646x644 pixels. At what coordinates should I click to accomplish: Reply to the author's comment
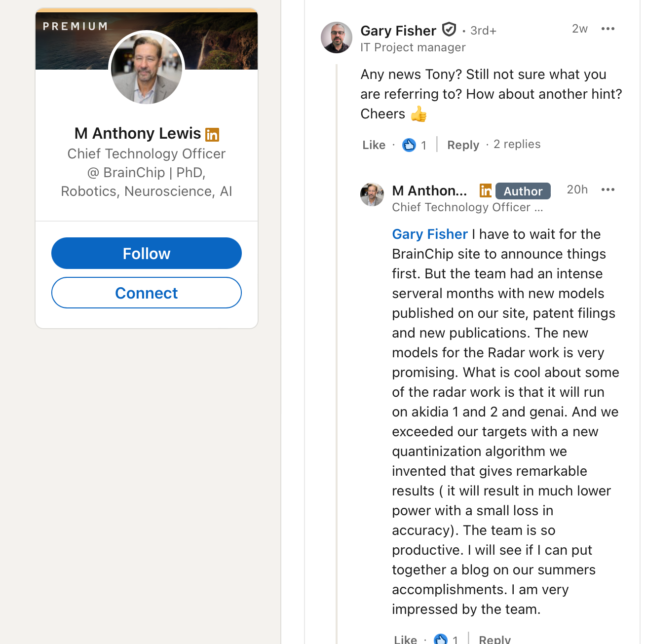click(494, 640)
